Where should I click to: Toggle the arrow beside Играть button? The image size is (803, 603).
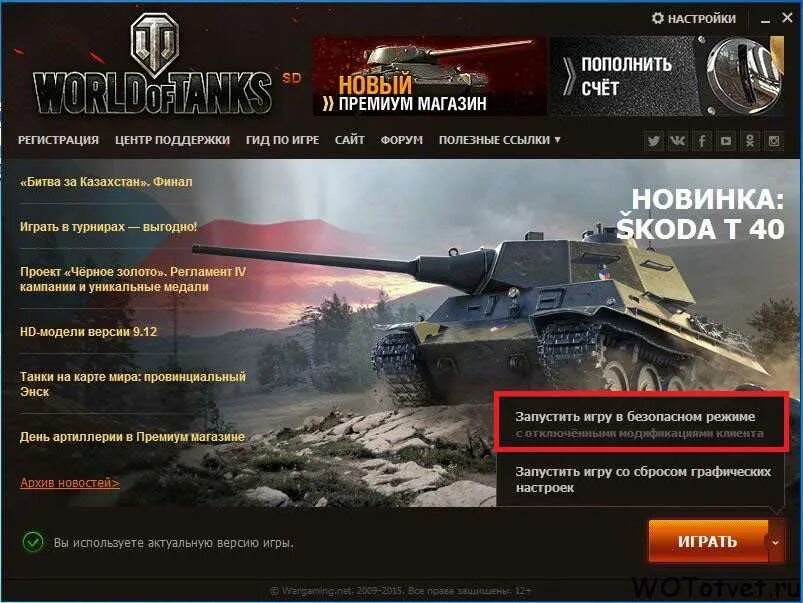(x=776, y=542)
